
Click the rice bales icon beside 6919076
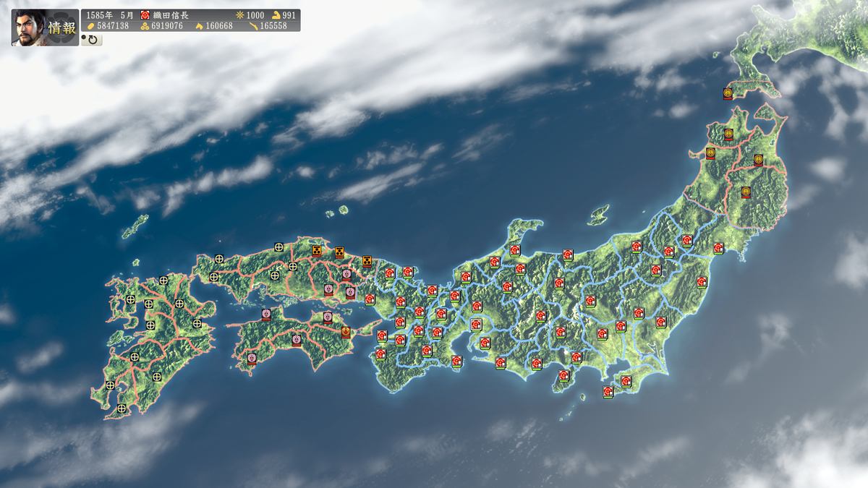(x=145, y=26)
